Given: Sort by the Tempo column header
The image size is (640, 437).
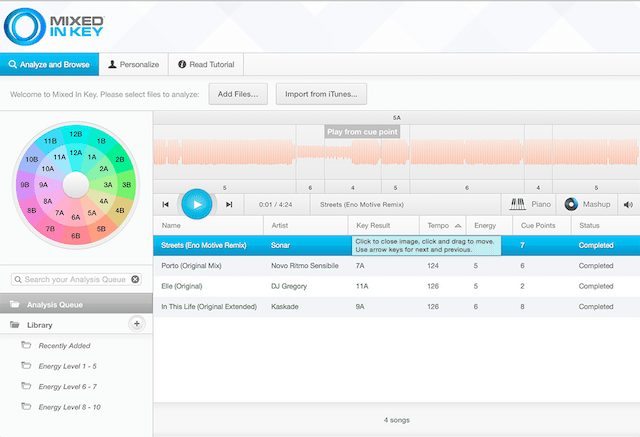Looking at the screenshot, I should (x=443, y=226).
